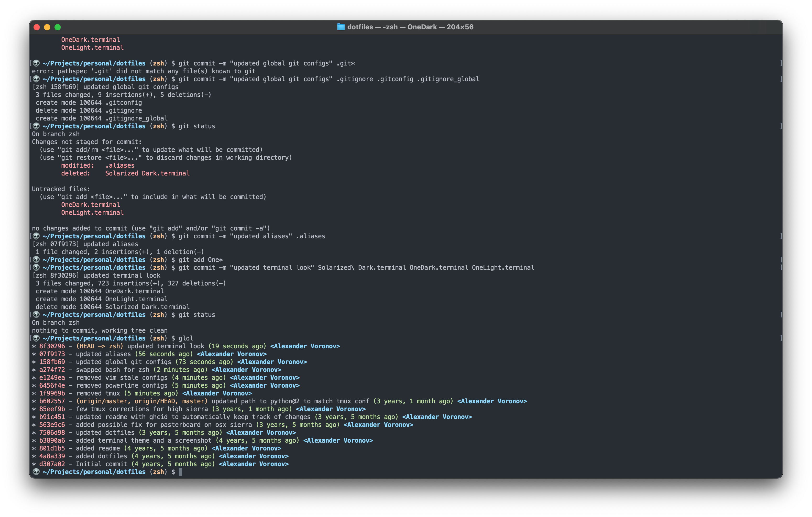Click 'create mode 100644 .gitconfig' line
812x517 pixels.
[89, 102]
